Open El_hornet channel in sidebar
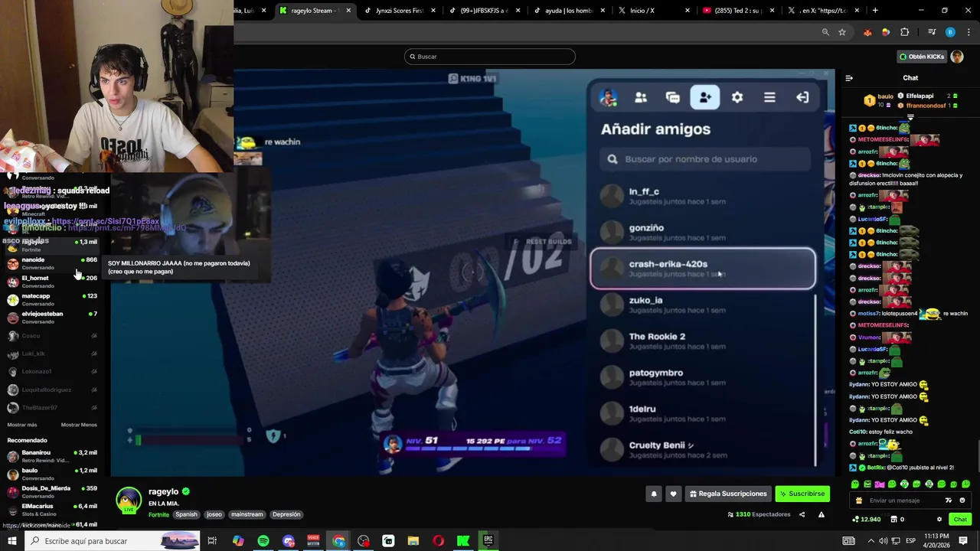The width and height of the screenshot is (980, 551). 52,282
